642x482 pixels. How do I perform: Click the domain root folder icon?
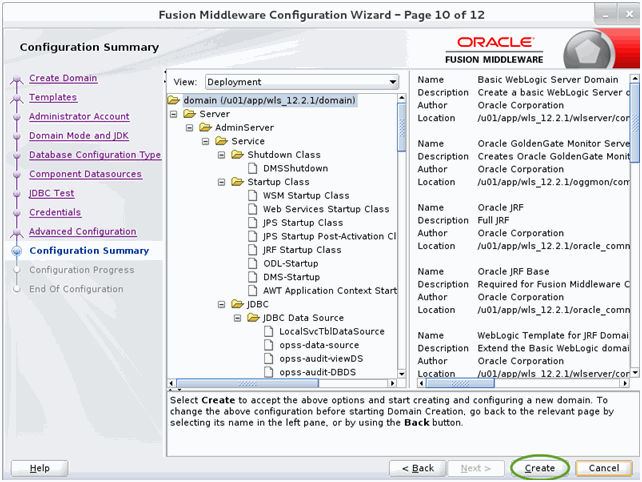[174, 100]
